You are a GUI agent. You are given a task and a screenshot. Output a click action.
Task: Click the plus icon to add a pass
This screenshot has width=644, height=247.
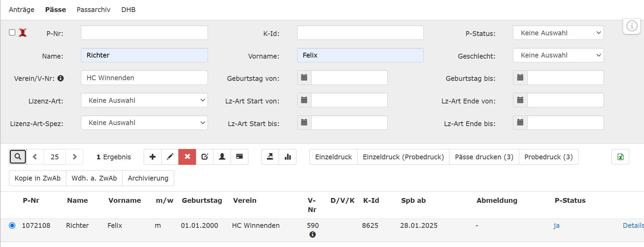click(153, 157)
